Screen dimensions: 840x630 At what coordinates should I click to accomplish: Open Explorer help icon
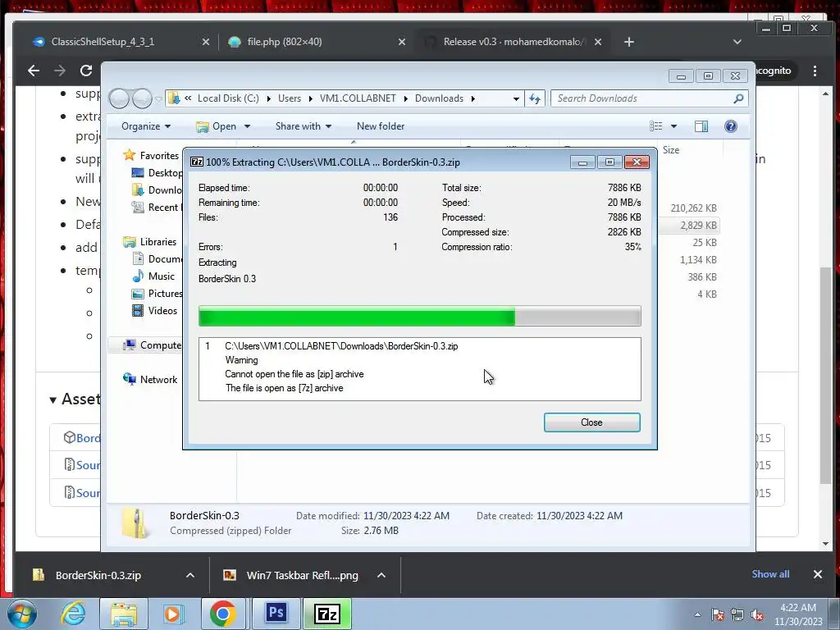pos(730,126)
